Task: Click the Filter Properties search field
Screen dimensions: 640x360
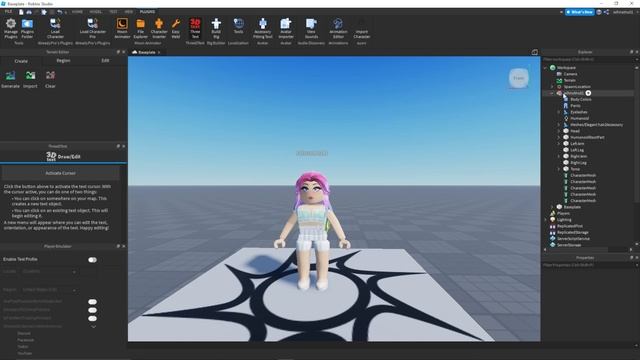Action: point(588,265)
